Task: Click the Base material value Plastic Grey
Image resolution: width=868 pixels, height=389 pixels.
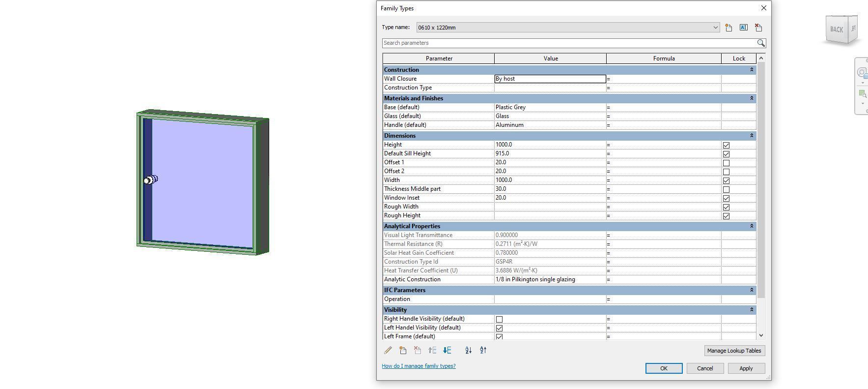Action: coord(550,107)
